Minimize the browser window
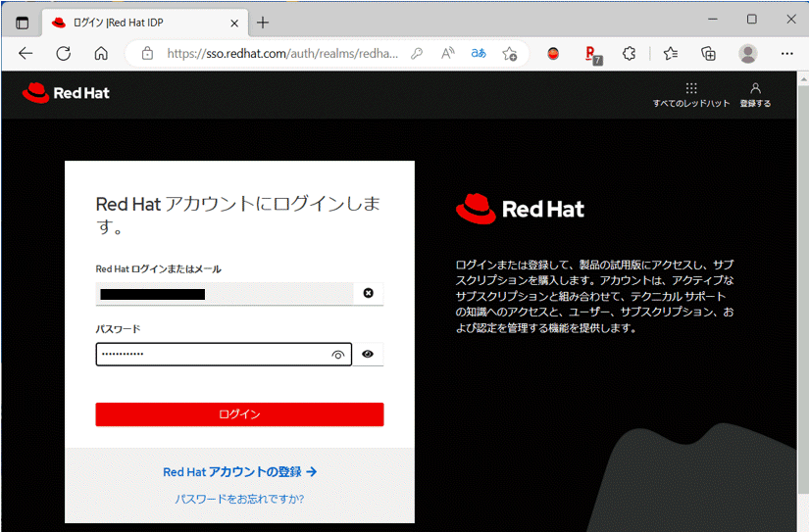 point(713,19)
